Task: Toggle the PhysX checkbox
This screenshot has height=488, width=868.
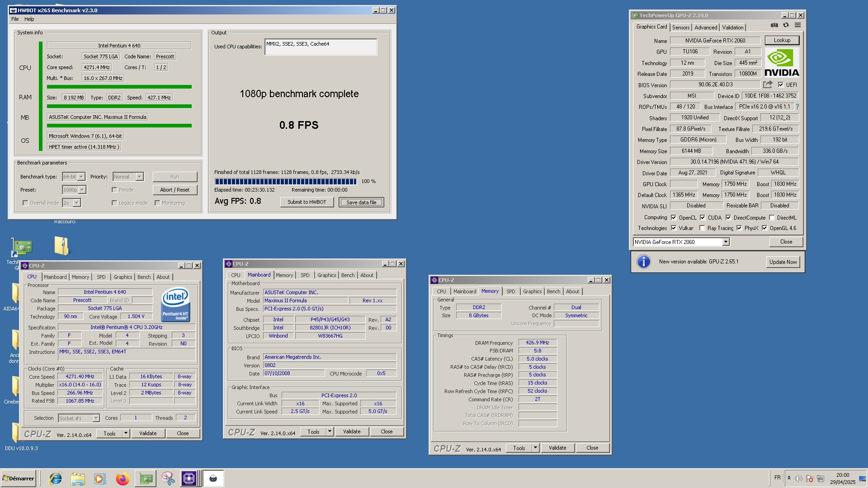Action: pyautogui.click(x=739, y=228)
